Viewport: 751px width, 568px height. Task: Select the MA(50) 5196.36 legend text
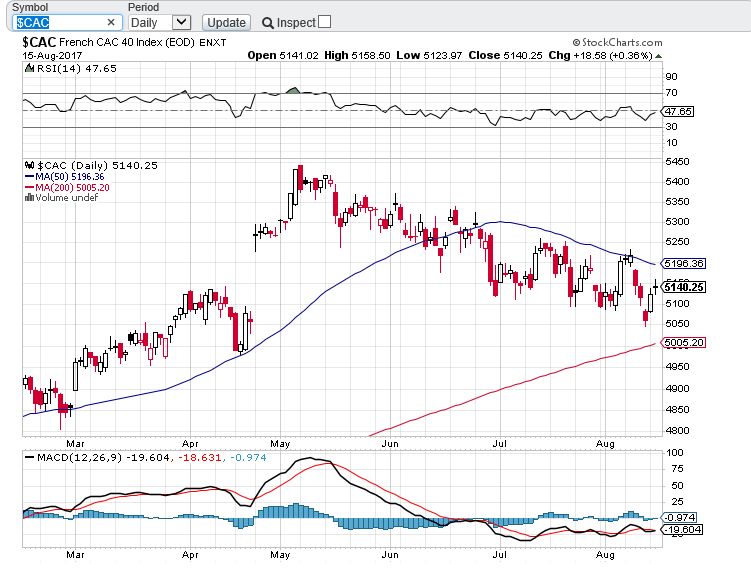pos(69,177)
